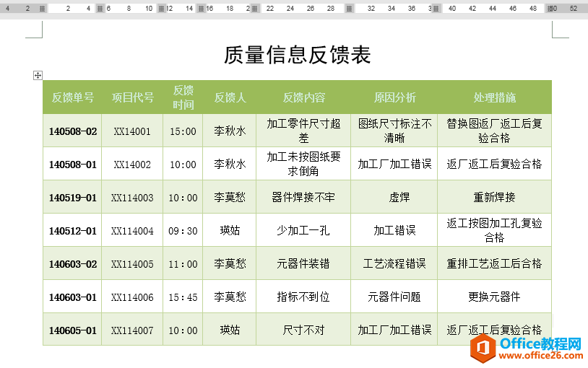Image resolution: width=588 pixels, height=368 pixels.
Task: Click the cell 替换图返厂返工后复验合格
Action: 494,131
